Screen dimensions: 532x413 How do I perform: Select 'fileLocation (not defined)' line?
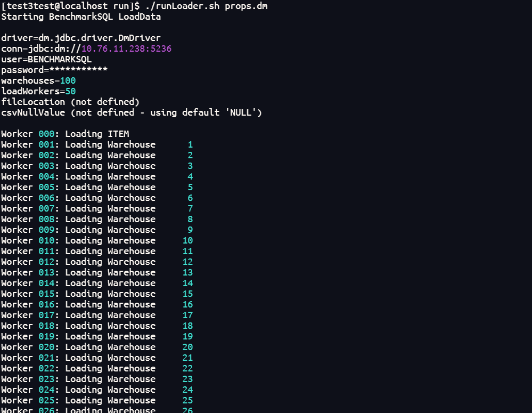(x=70, y=102)
